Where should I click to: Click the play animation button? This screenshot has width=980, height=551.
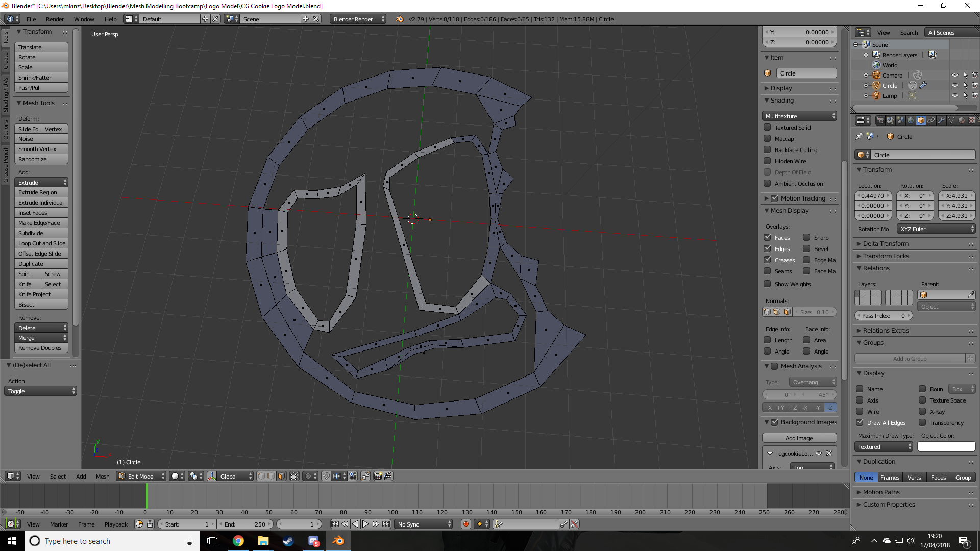(365, 524)
